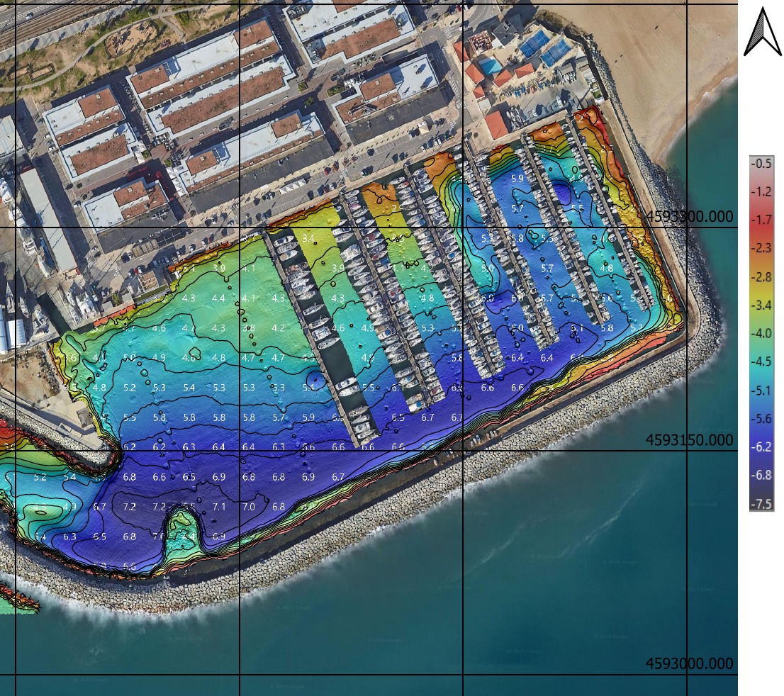Click the 4593000.000 northing grid label

coord(689,663)
